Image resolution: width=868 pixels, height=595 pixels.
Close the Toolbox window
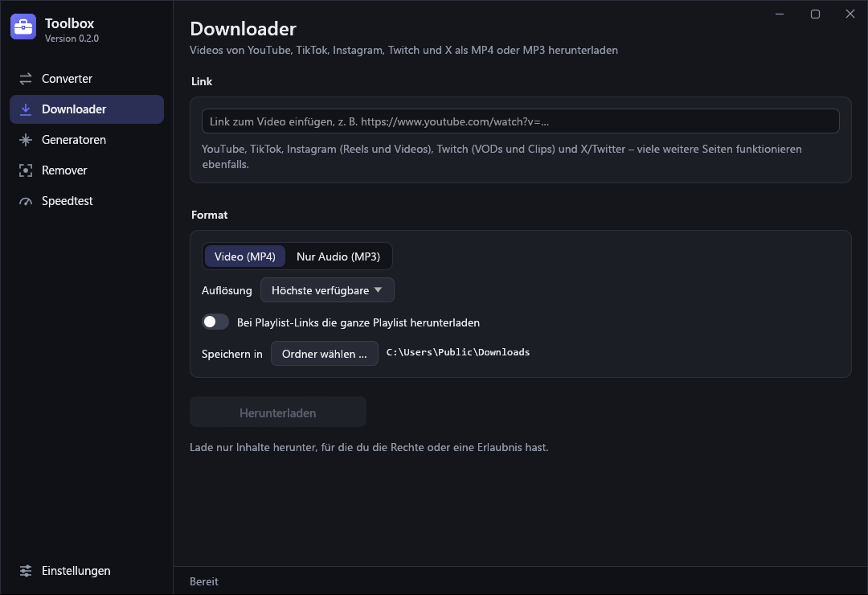click(x=850, y=14)
